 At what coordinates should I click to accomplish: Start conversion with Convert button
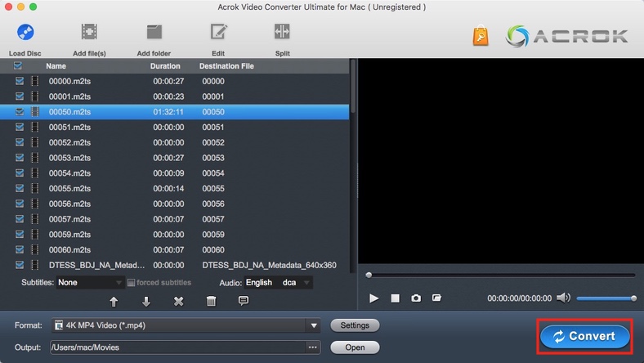(585, 336)
